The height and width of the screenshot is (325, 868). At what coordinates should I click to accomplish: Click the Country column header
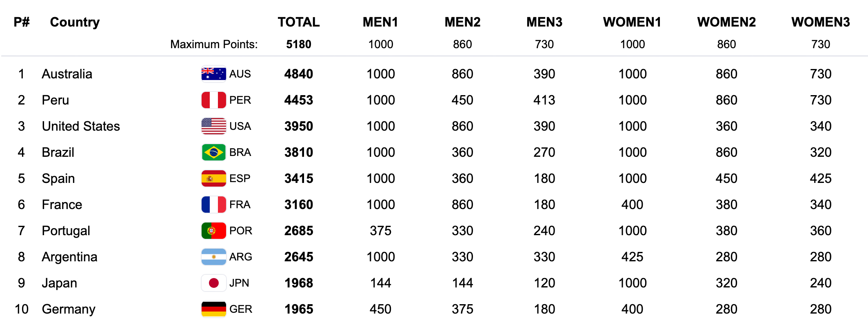(75, 22)
